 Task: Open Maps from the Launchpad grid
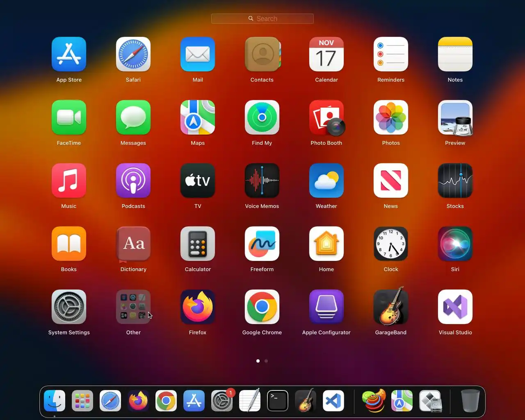point(198,117)
